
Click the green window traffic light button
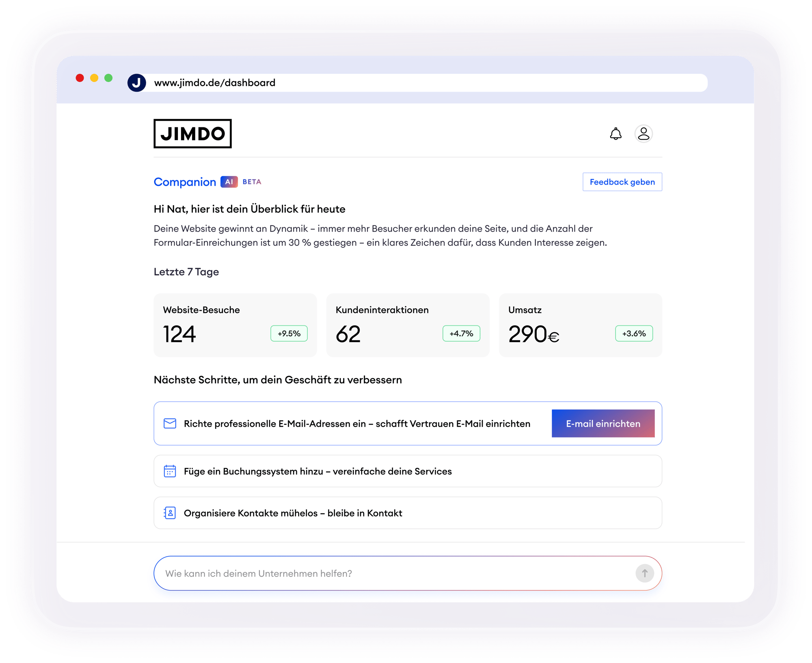coord(108,78)
